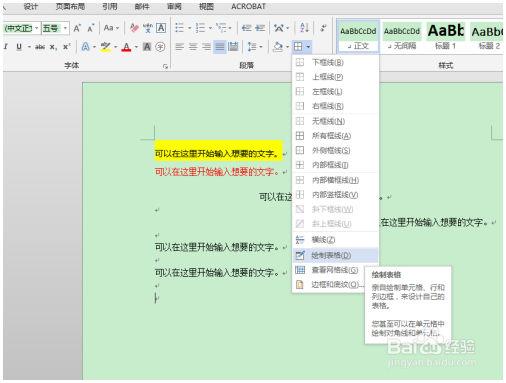Choose 所有框线(A) from borders menu
This screenshot has width=506, height=383.
(335, 136)
